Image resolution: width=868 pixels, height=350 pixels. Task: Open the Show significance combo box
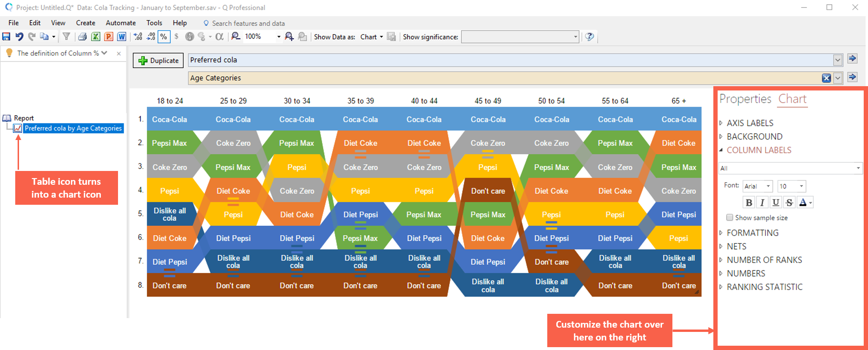520,37
